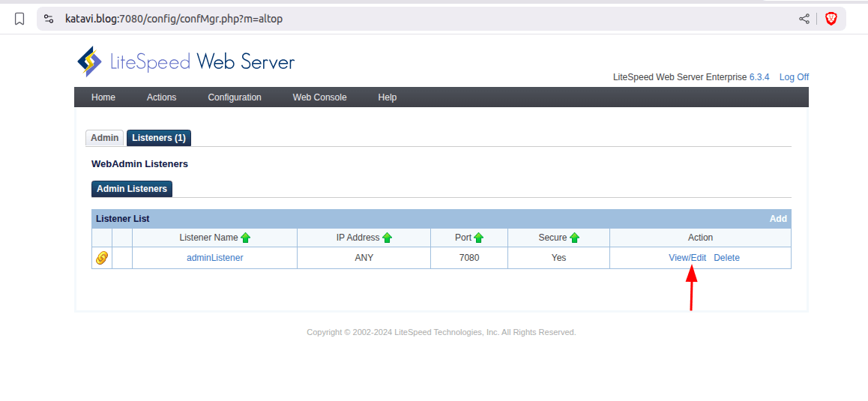This screenshot has width=868, height=401.
Task: Click the LiteSpeed Web Server logo
Action: (186, 61)
